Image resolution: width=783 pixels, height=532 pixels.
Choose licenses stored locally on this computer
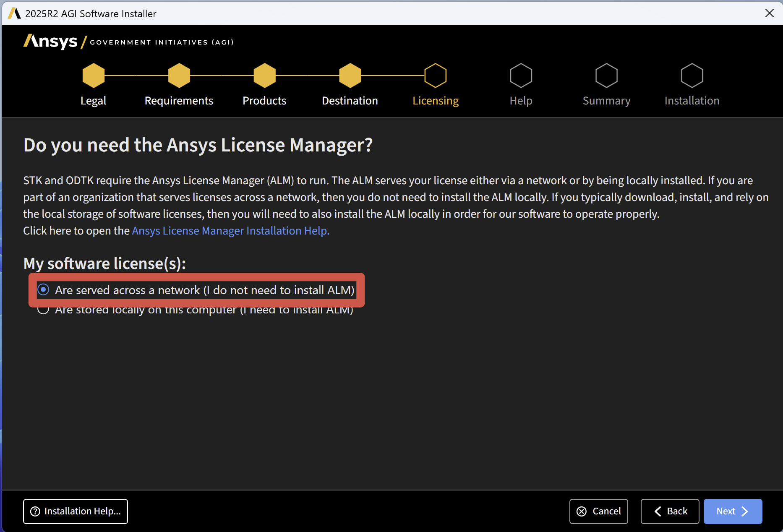(44, 310)
